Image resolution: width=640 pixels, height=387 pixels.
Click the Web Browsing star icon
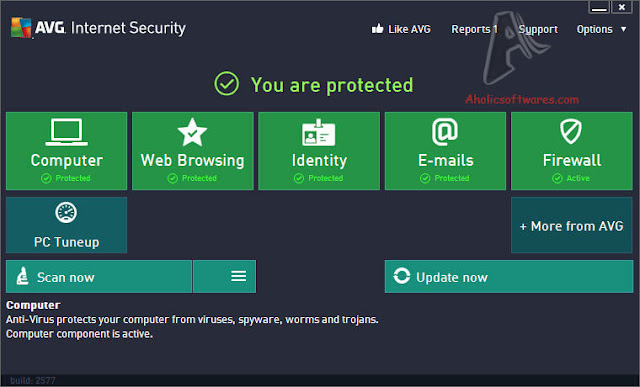(x=192, y=132)
